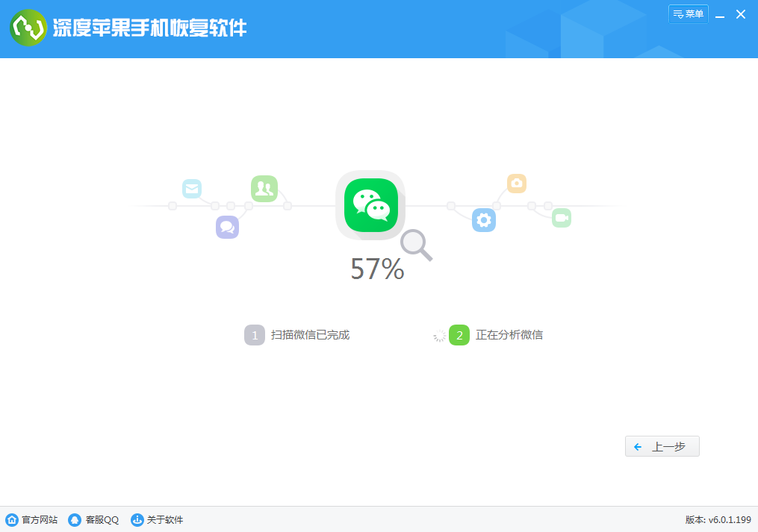Click the green step 2 badge
758x532 pixels.
click(x=459, y=335)
